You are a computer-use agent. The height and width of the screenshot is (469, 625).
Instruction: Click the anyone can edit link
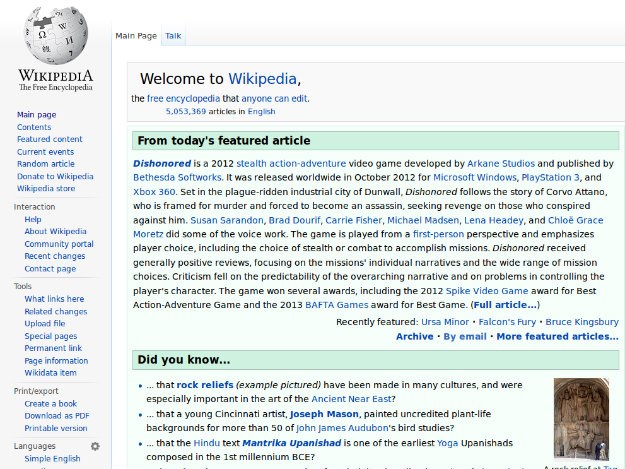coord(274,98)
